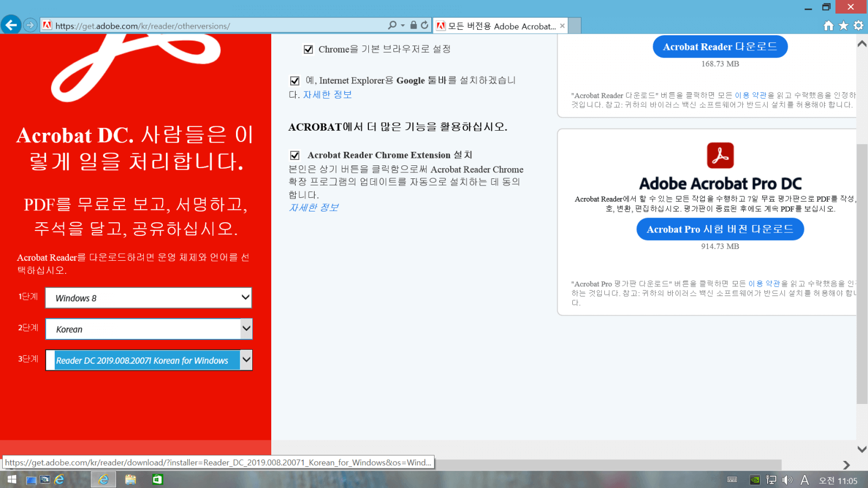Go back with the browser back arrow
868x488 pixels.
(x=11, y=24)
